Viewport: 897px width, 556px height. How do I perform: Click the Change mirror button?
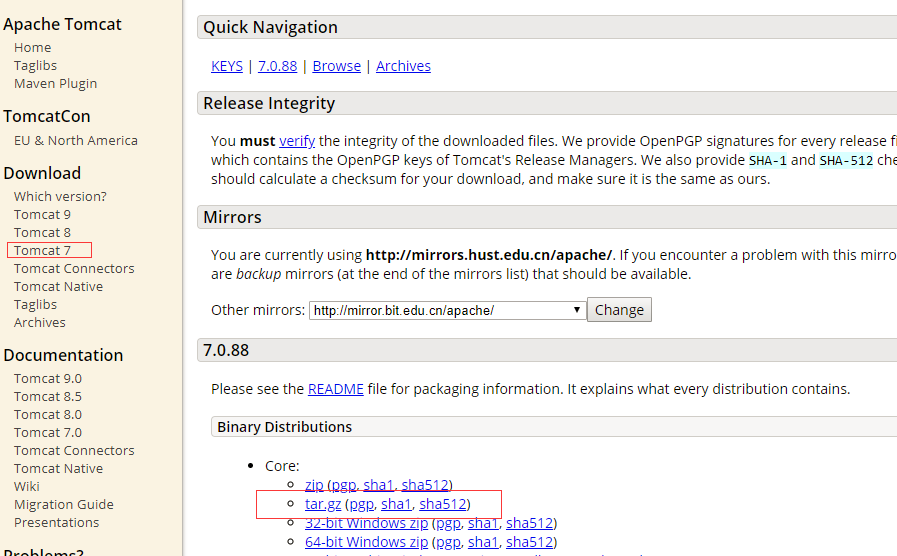pyautogui.click(x=619, y=309)
